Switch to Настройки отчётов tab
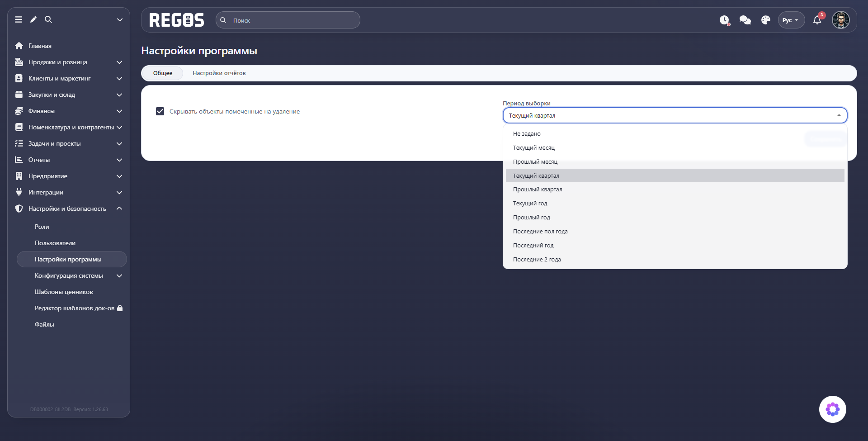 (x=219, y=73)
